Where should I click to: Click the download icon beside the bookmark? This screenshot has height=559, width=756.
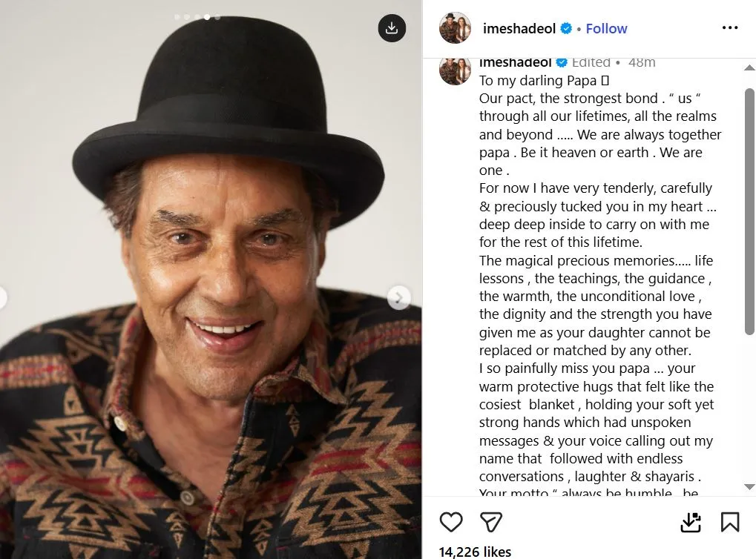click(x=691, y=522)
